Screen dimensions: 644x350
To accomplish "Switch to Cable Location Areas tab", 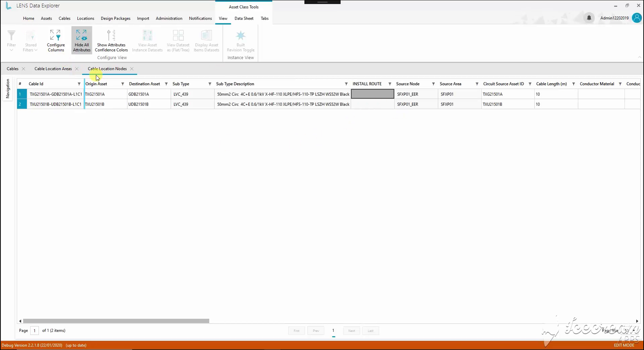I will 53,69.
